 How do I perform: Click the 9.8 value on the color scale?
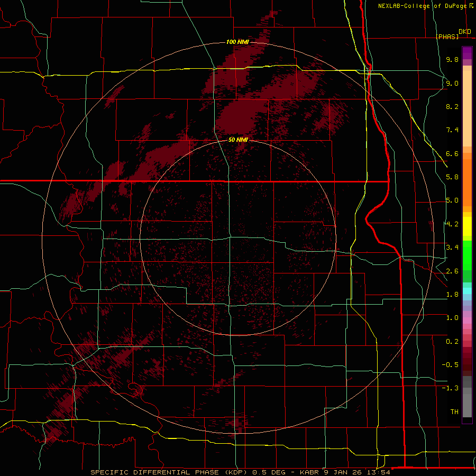pos(452,59)
